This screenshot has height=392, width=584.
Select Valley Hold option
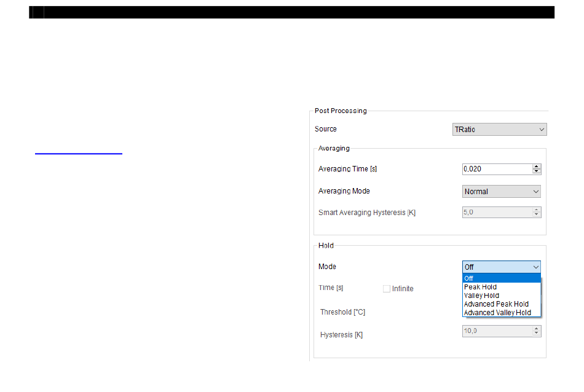point(501,296)
